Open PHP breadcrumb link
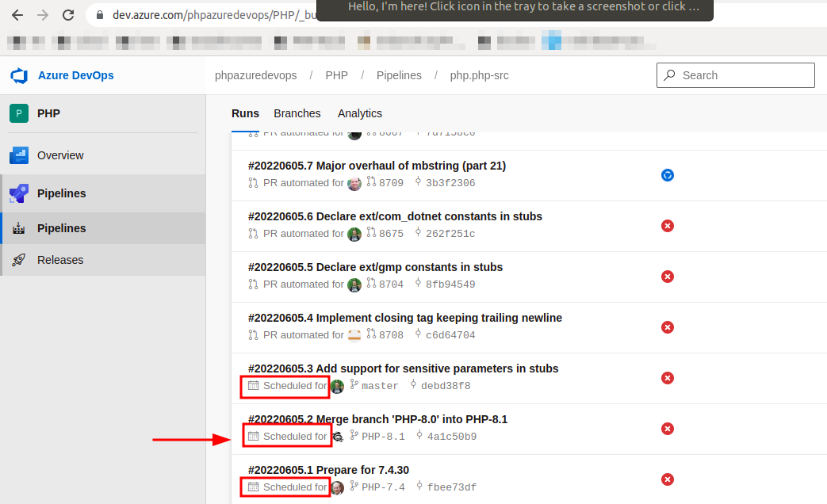This screenshot has height=504, width=827. (336, 75)
